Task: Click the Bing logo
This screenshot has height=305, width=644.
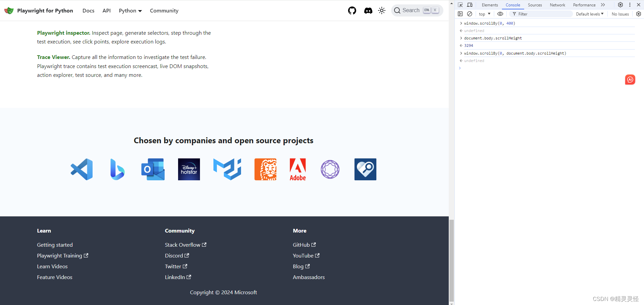Action: click(117, 169)
